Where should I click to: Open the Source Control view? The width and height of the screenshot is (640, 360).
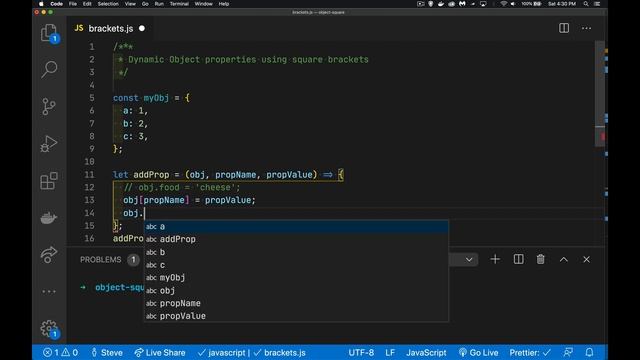pyautogui.click(x=49, y=107)
